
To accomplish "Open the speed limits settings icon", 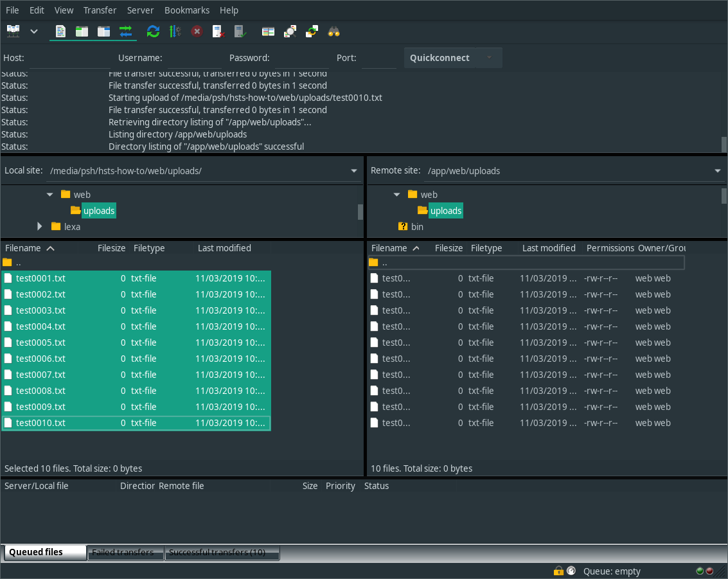I will tap(175, 30).
